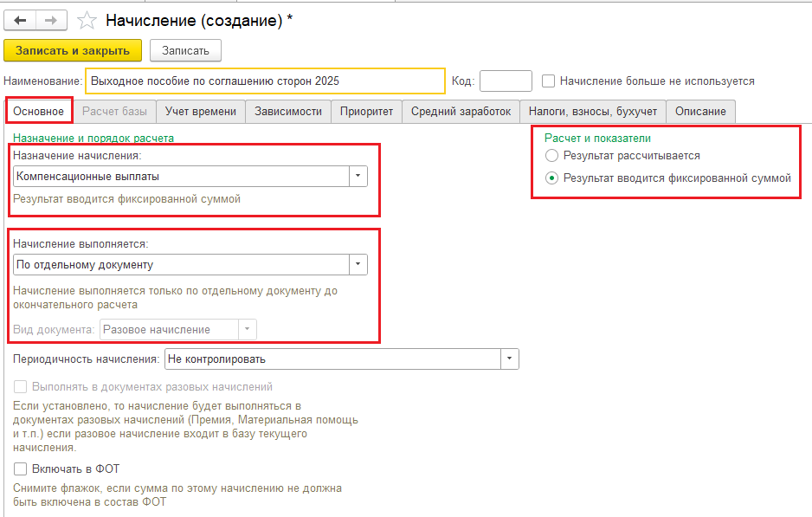Click the forward navigation arrow
The image size is (812, 517).
52,21
